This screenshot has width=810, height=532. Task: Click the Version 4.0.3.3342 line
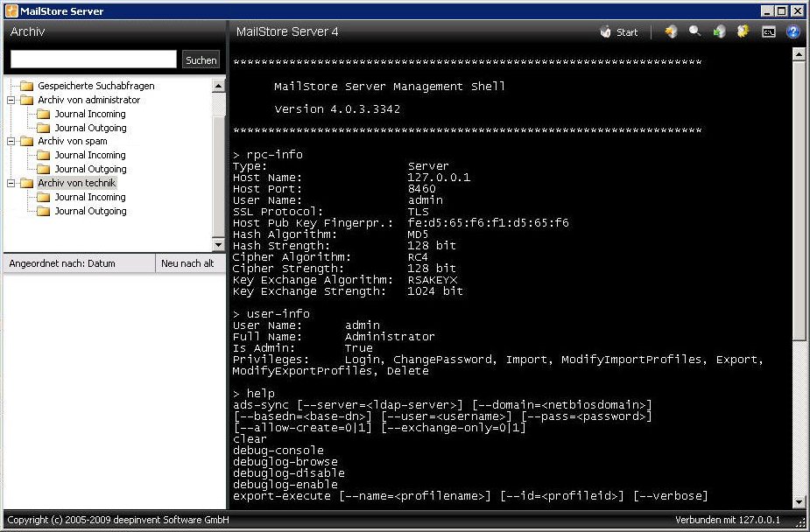pyautogui.click(x=337, y=109)
